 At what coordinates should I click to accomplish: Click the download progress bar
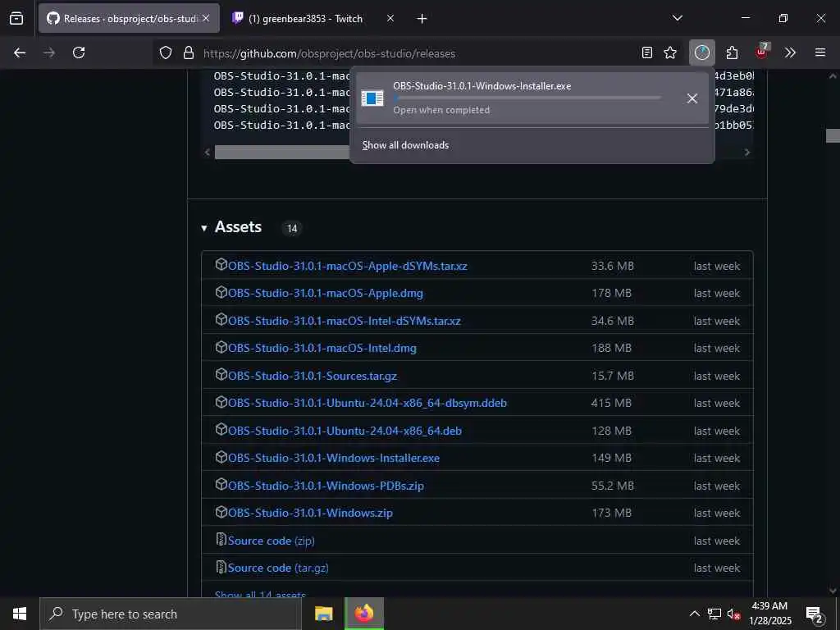pos(527,98)
